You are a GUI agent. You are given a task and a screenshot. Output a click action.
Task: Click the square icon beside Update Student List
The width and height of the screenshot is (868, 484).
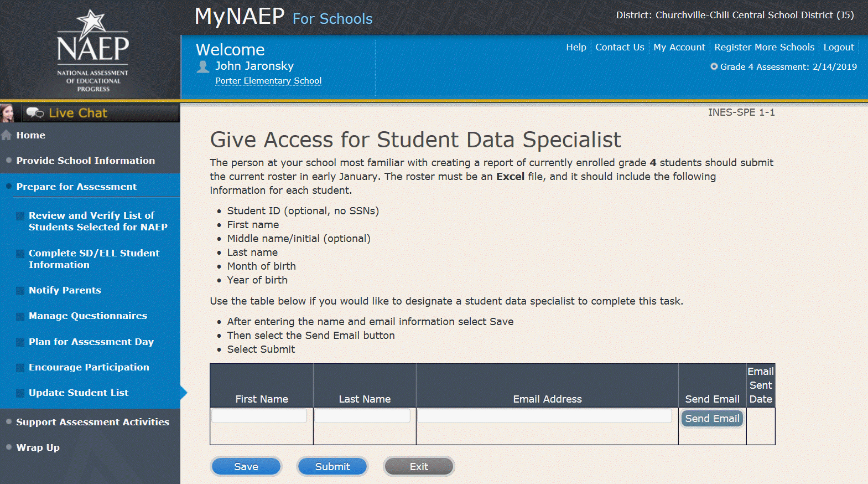pos(20,393)
